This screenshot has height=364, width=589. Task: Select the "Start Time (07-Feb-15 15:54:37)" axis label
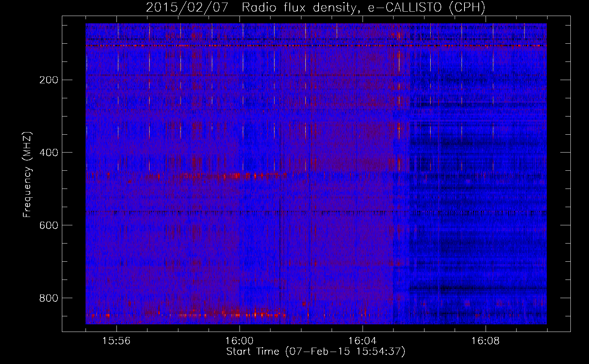coord(316,352)
